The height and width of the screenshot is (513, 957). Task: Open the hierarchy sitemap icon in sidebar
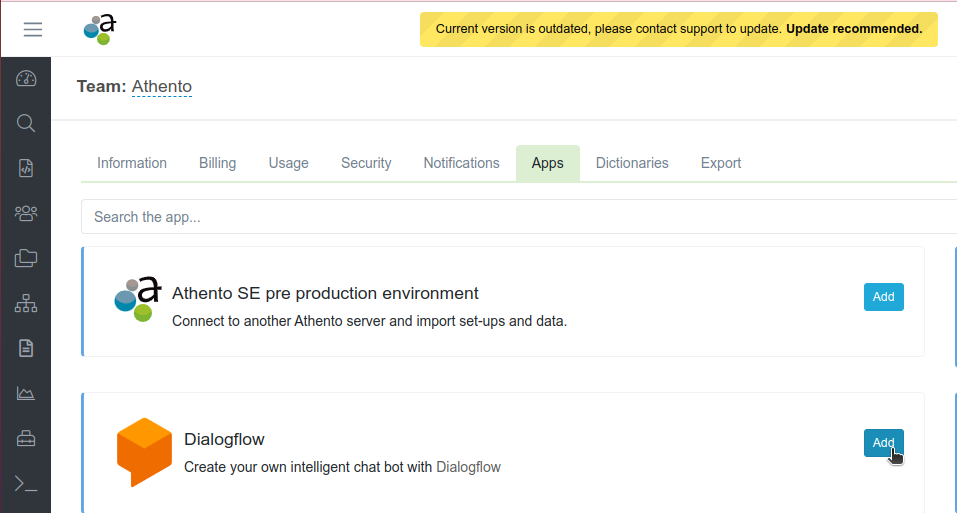tap(26, 303)
